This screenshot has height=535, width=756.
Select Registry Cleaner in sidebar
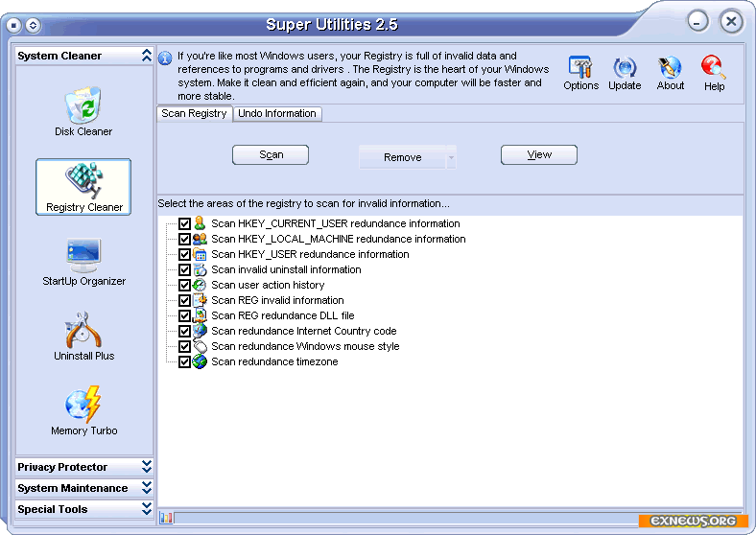point(83,187)
